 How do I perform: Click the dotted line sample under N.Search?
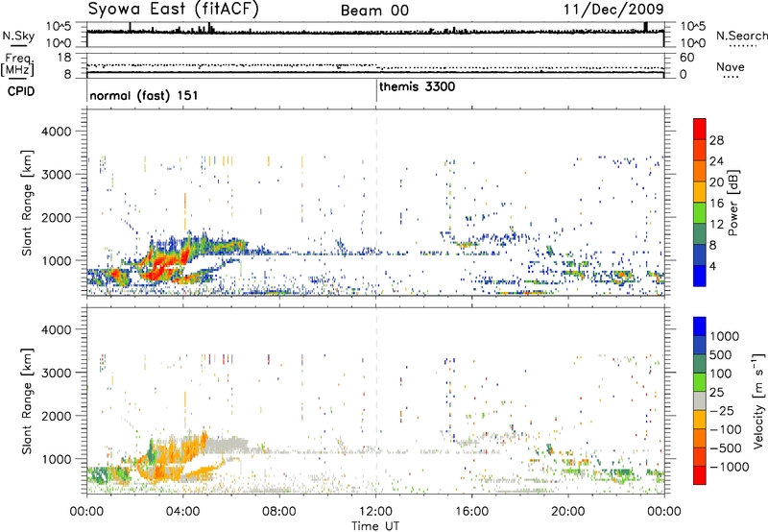[742, 46]
